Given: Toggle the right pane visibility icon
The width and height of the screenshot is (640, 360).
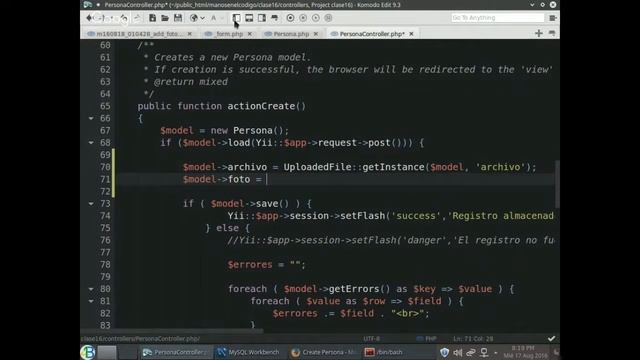Looking at the screenshot, I should tap(262, 18).
